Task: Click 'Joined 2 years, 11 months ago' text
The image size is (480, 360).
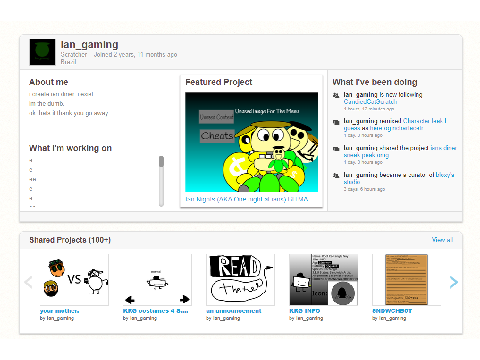Action: coord(135,54)
